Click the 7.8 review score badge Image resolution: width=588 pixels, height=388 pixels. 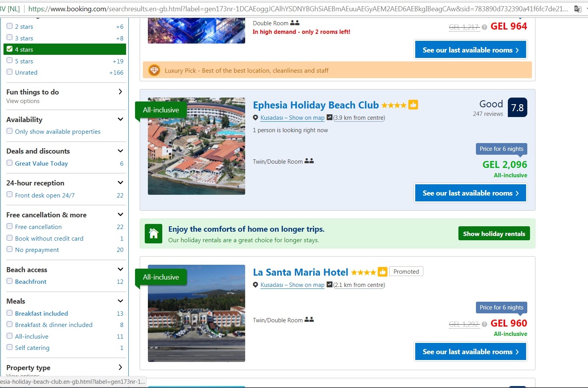click(x=518, y=107)
